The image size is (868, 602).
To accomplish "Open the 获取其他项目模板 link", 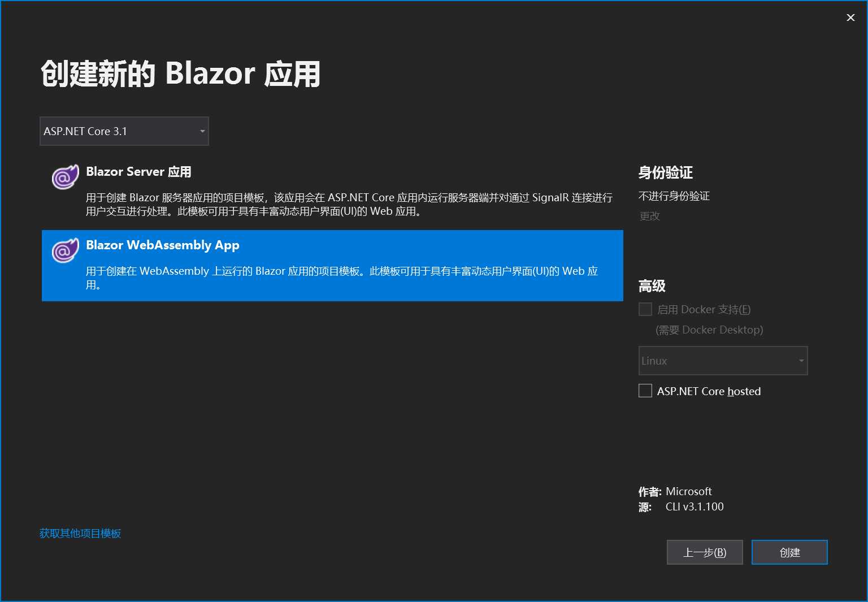I will (x=80, y=533).
